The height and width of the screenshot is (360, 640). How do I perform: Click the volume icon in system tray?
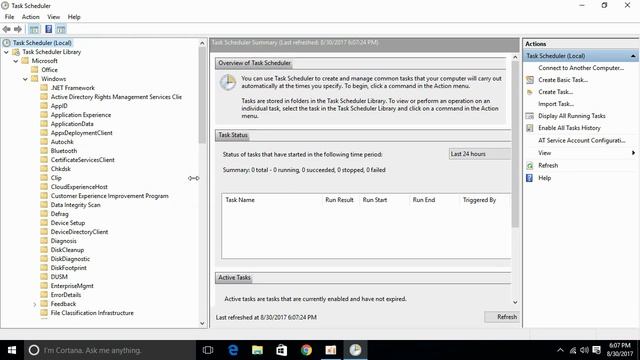pyautogui.click(x=584, y=350)
